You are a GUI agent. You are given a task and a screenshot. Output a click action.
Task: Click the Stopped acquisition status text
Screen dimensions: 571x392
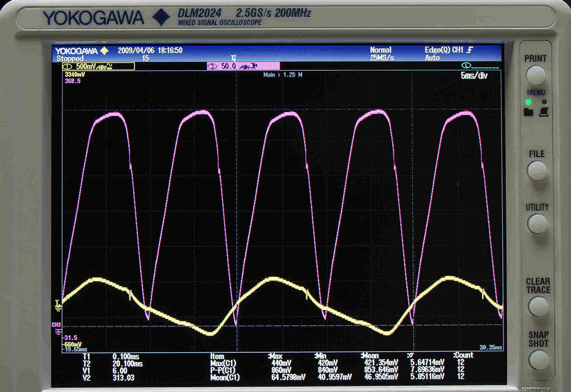click(x=70, y=59)
